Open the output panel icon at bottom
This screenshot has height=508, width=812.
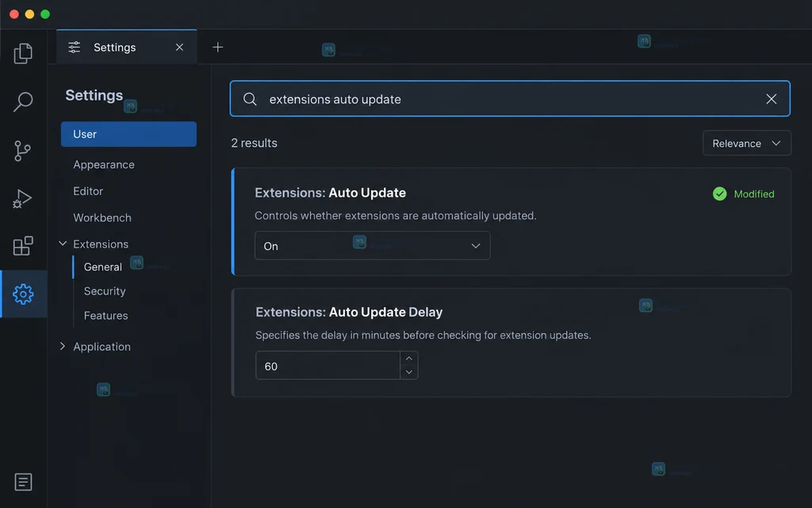tap(23, 482)
